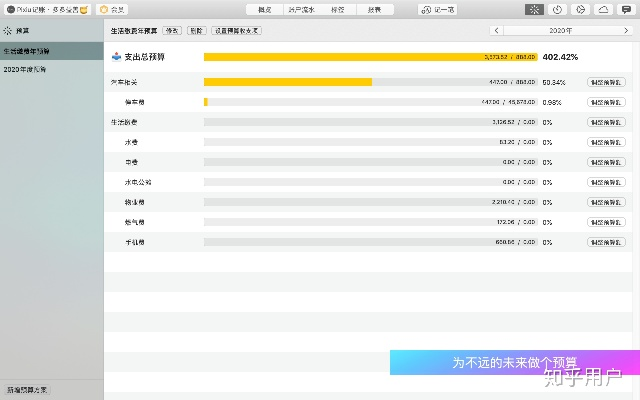This screenshot has width=640, height=400.
Task: Click the 物业费 subcategory label
Action: [135, 202]
